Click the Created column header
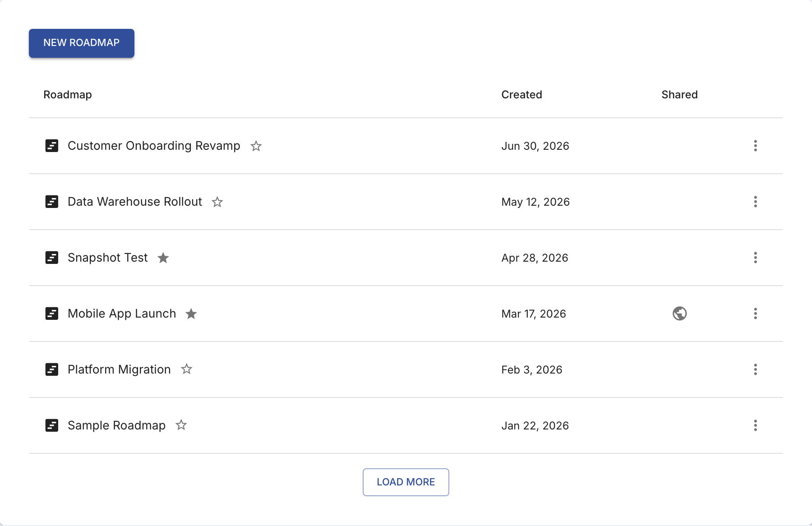812x526 pixels. (522, 95)
